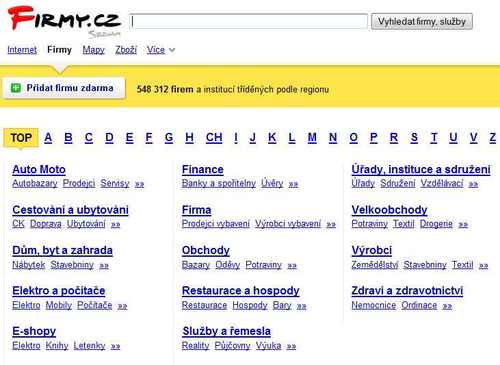
Task: Select letter A in the alphabet index
Action: 48,138
